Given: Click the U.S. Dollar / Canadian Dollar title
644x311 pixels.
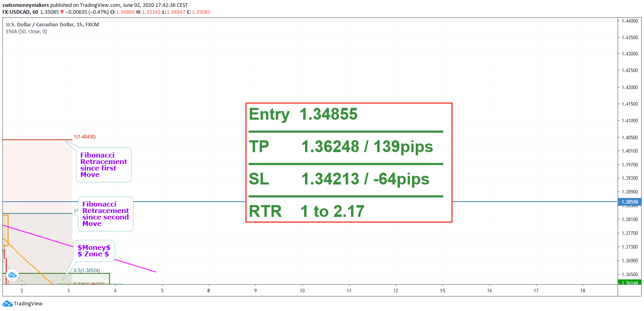Looking at the screenshot, I should (52, 25).
